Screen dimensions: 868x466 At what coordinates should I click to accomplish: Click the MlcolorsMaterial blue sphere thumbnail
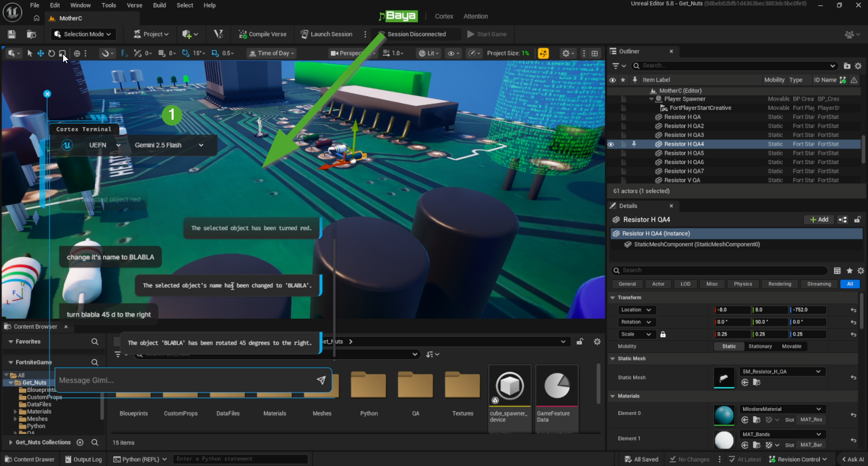click(x=724, y=415)
